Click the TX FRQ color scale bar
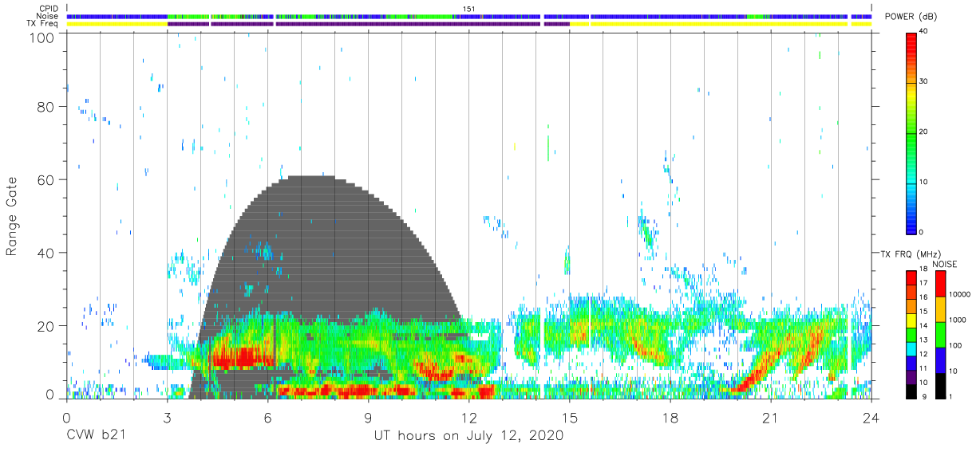 coord(911,334)
